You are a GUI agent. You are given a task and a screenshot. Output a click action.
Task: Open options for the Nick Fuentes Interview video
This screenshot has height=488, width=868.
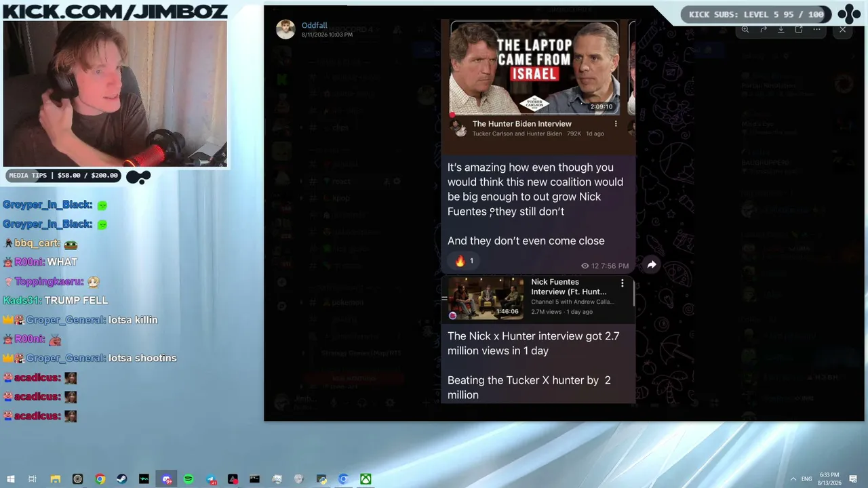click(623, 283)
